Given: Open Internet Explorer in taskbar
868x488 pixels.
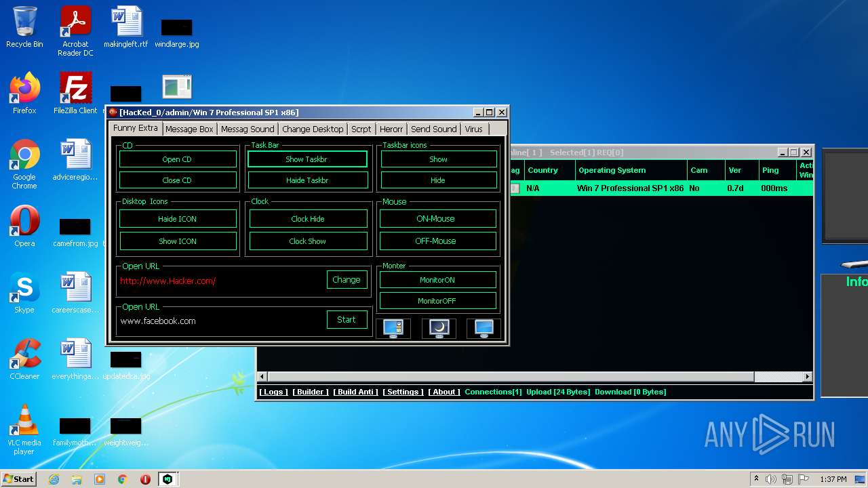Looking at the screenshot, I should pos(54,479).
